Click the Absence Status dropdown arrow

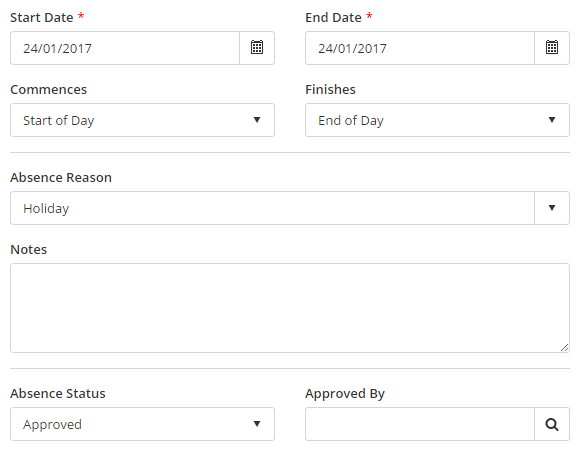tap(257, 424)
